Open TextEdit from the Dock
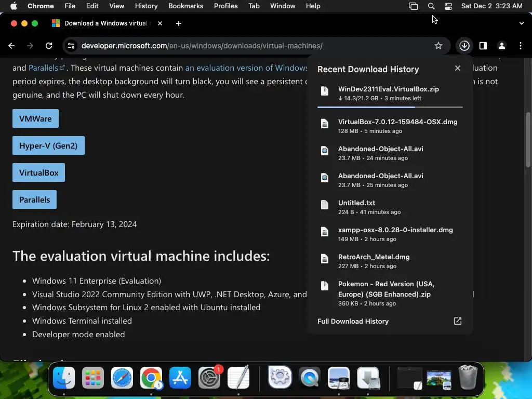 click(x=238, y=378)
